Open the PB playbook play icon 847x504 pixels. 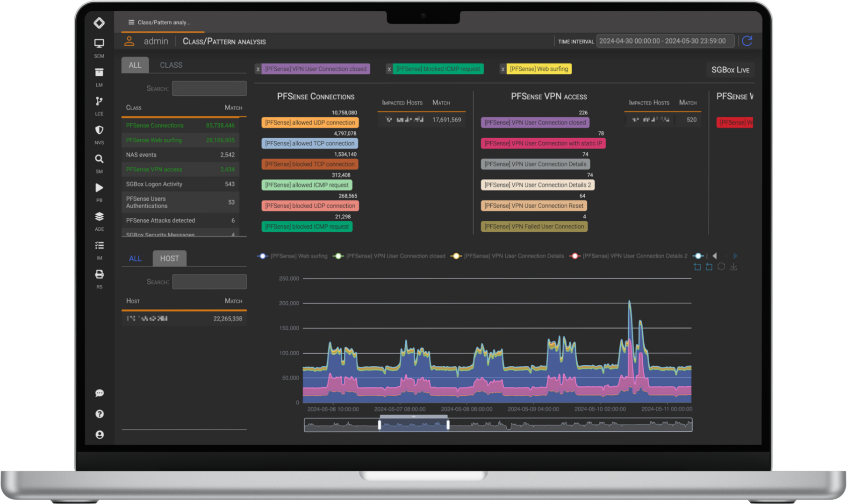pyautogui.click(x=99, y=188)
